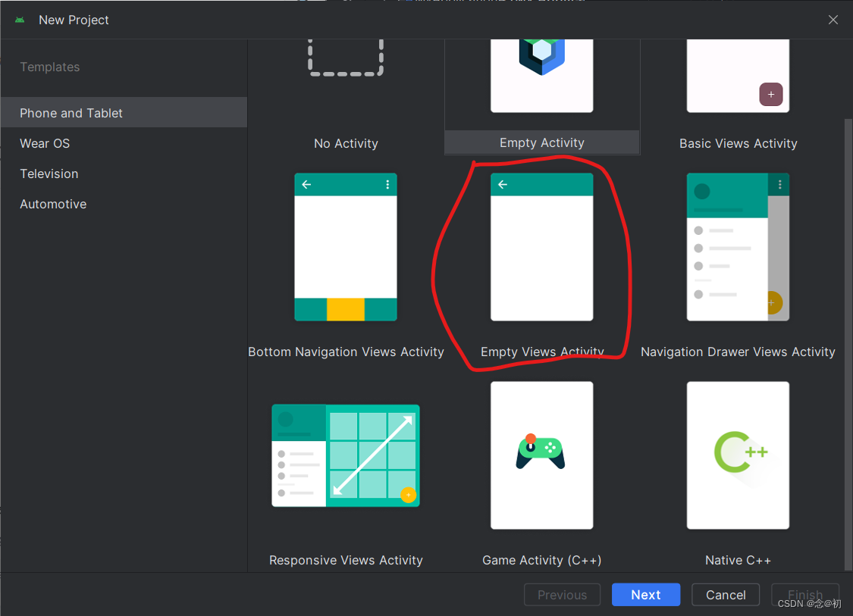
Task: Select the No Activity template
Action: point(346,91)
